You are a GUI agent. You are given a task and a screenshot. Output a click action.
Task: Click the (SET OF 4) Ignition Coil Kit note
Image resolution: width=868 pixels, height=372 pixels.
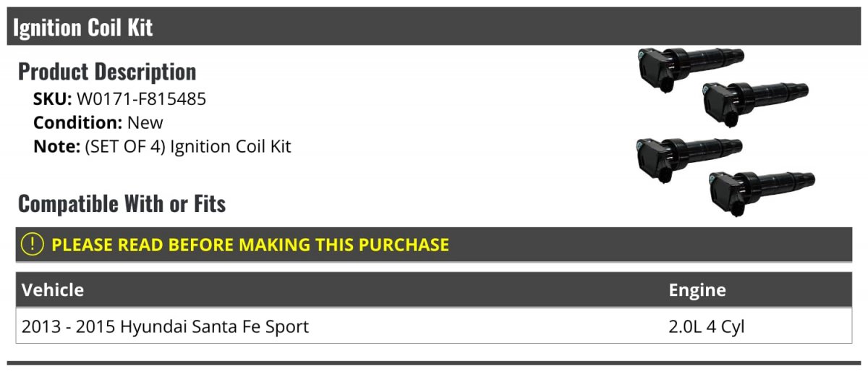point(188,146)
